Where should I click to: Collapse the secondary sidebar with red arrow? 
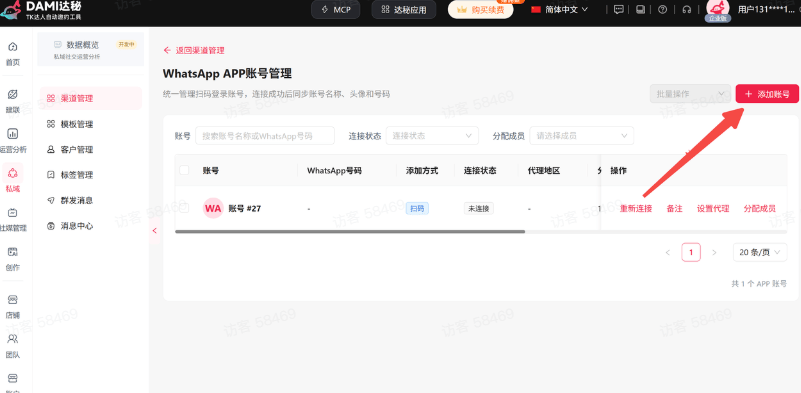154,230
